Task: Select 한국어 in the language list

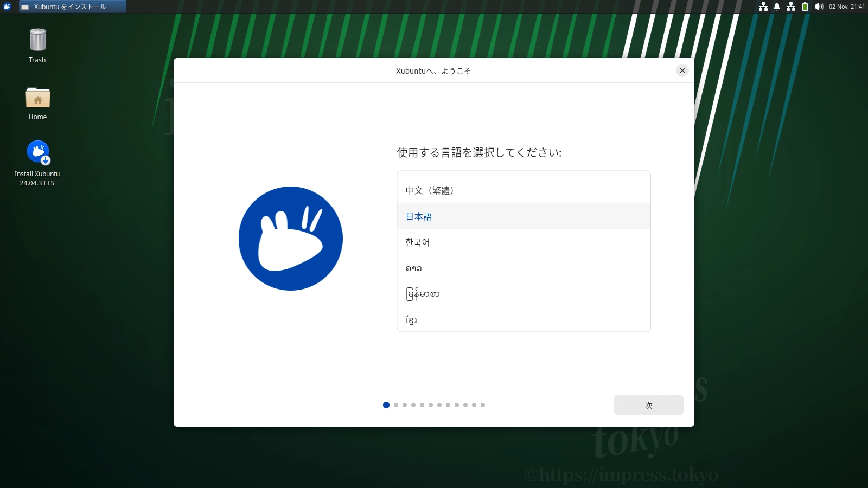Action: 524,242
